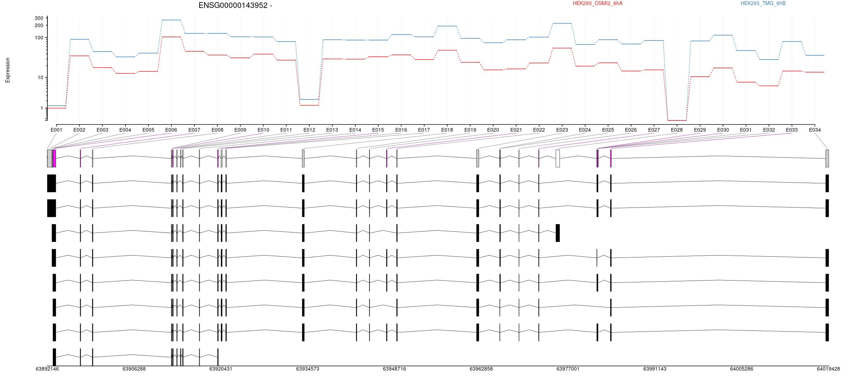Click genomic coordinate 63948716
Screen dimensions: 868x376
394,369
